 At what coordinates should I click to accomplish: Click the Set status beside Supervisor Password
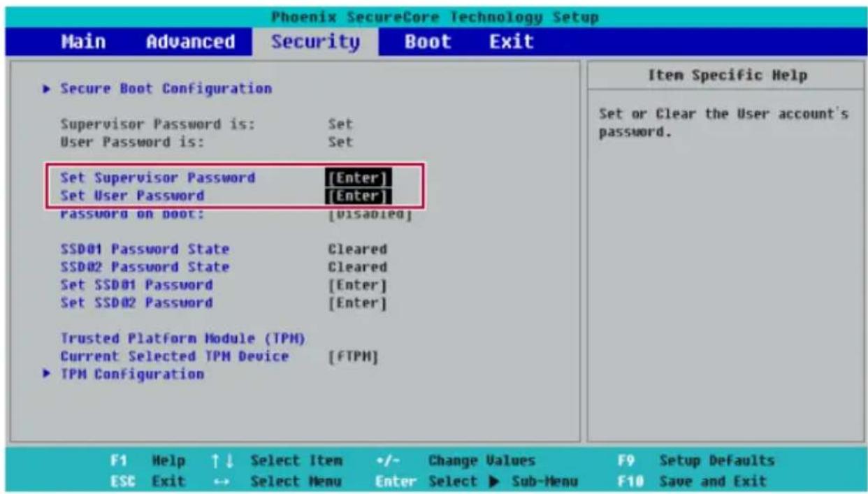340,124
